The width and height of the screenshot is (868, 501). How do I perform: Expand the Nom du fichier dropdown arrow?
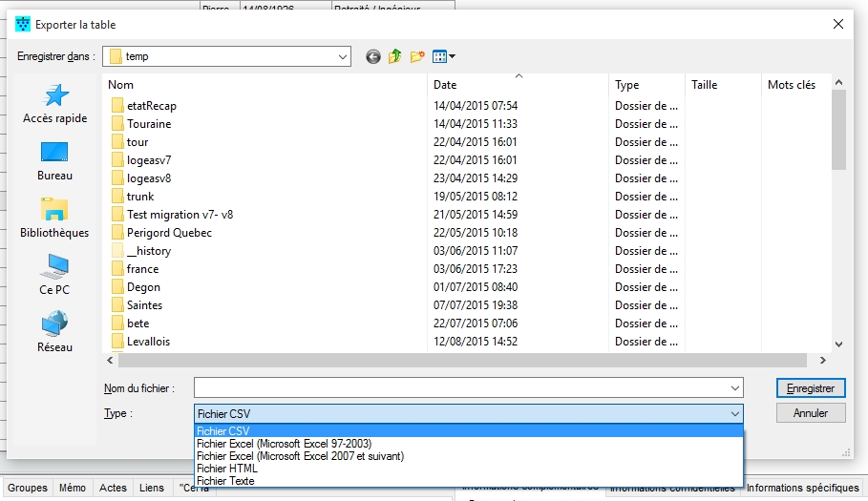(x=734, y=388)
